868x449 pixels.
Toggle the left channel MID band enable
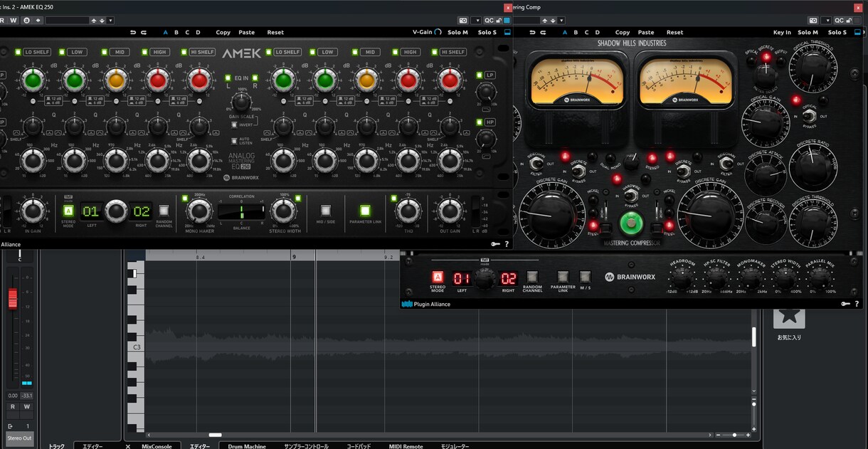click(104, 52)
